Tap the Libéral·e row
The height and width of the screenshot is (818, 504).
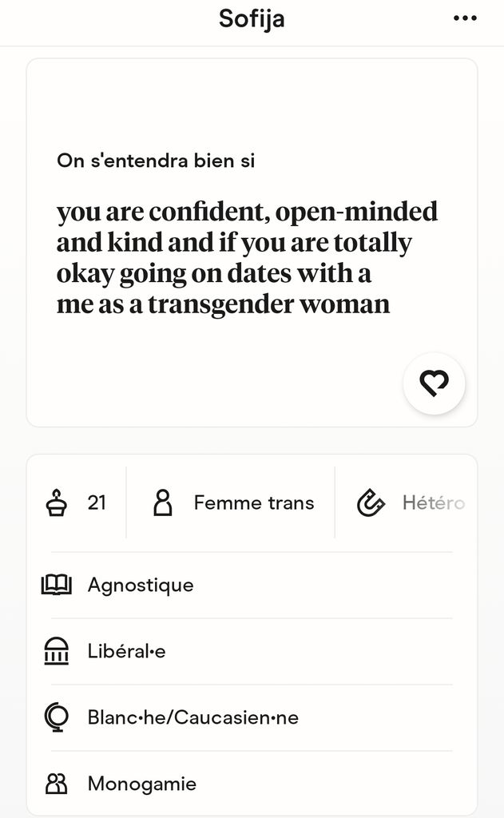(x=252, y=651)
